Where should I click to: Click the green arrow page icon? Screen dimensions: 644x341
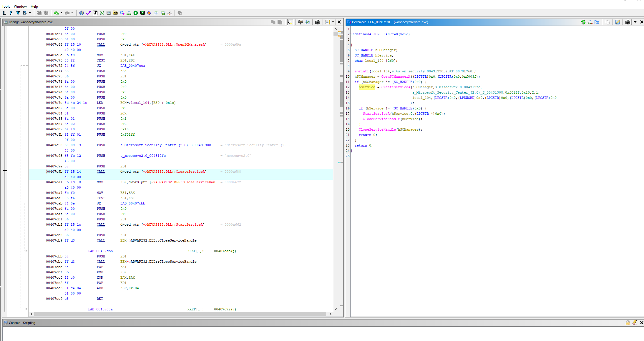[x=102, y=13]
